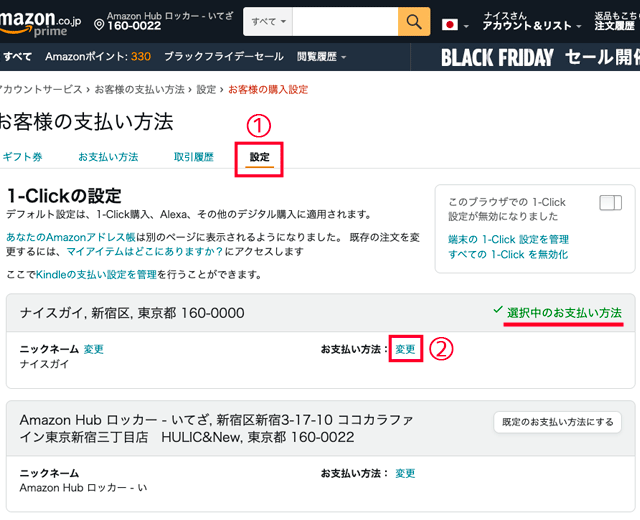Viewport: 640px width, 520px height.
Task: Open 端末の 1-Click 設定を管理 link
Action: [508, 239]
